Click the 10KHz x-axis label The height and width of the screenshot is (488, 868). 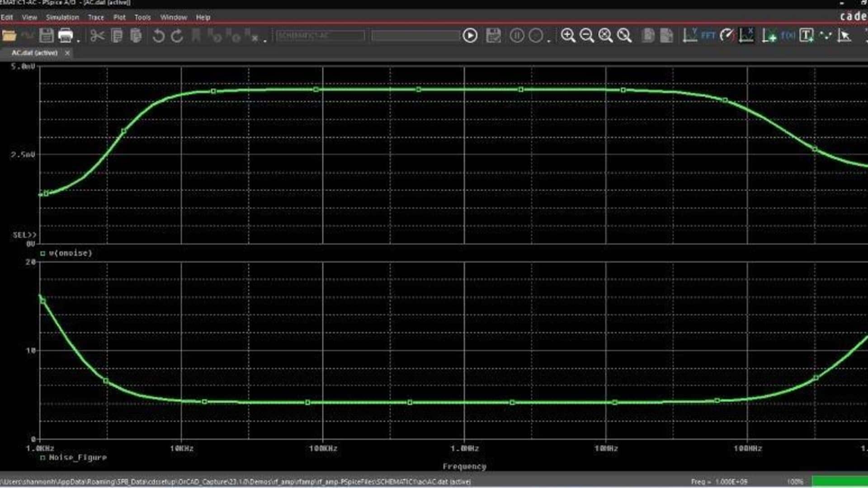[x=182, y=449]
